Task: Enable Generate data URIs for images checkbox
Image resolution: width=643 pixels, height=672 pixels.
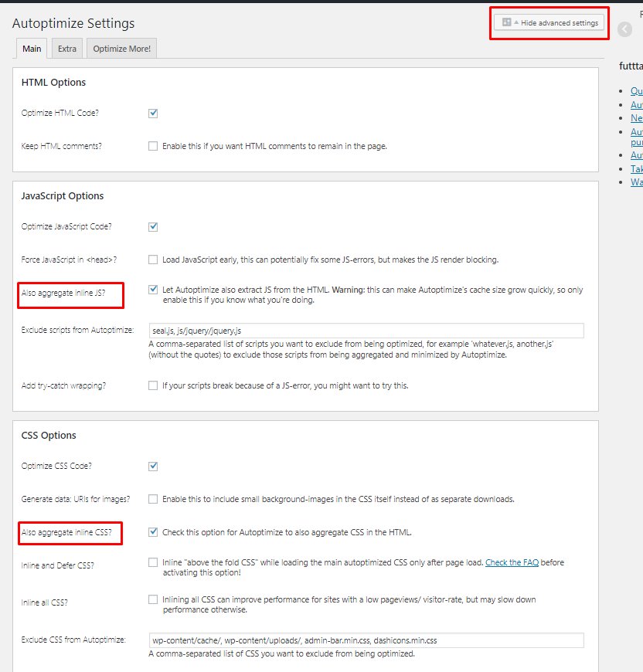Action: point(153,499)
